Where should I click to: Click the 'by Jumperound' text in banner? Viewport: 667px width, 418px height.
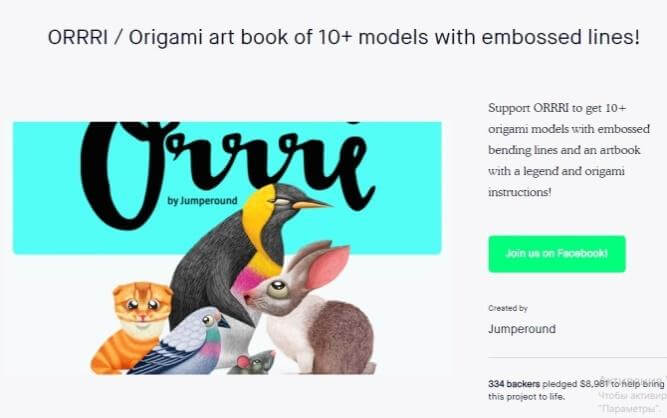click(202, 200)
